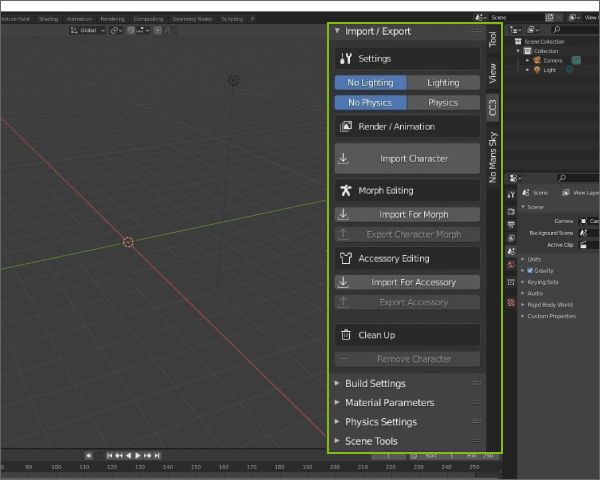Open the No Mans Sky sidebar tab
Screen dimensions: 600x480
tap(492, 157)
